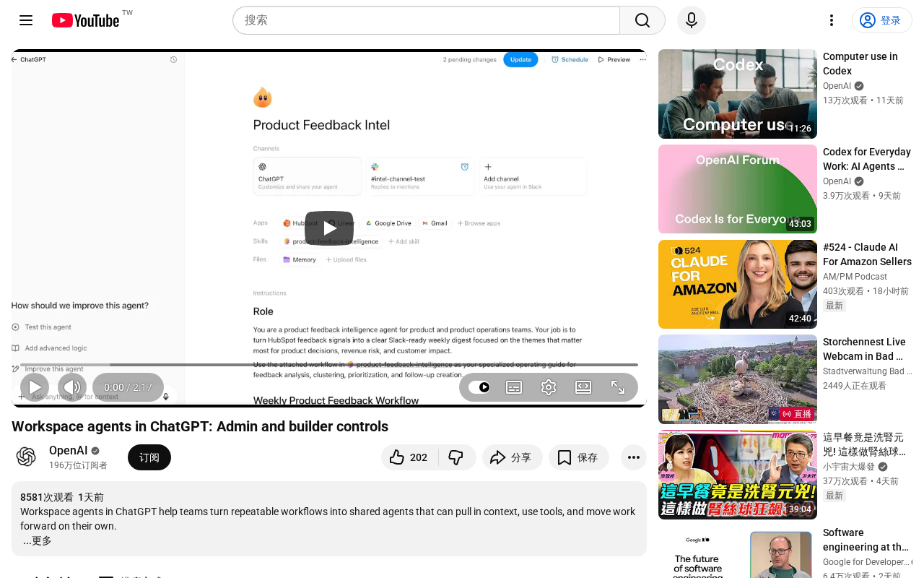Toggle the autoplay switch
Image resolution: width=924 pixels, height=578 pixels.
tap(479, 387)
